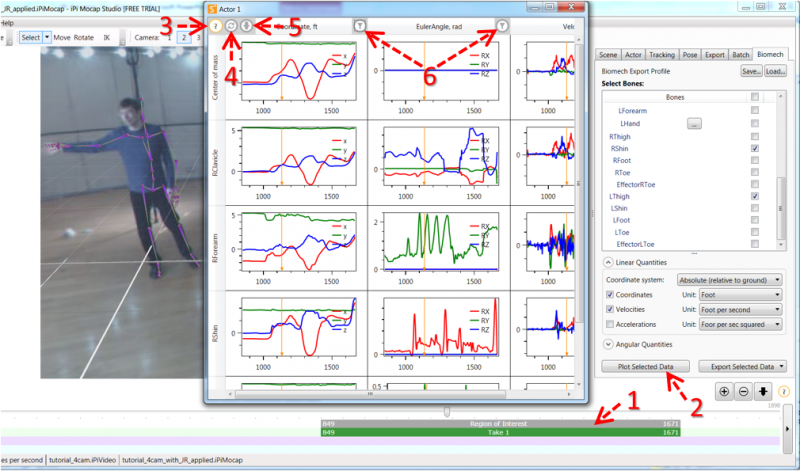Open the help icon in Actor 1 window
This screenshot has width=800, height=471.
coord(216,26)
